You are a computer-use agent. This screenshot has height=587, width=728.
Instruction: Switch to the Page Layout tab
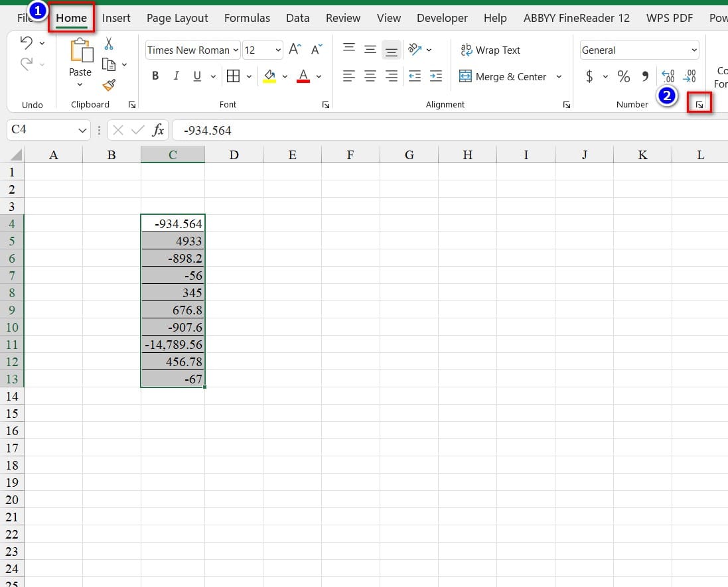point(177,18)
